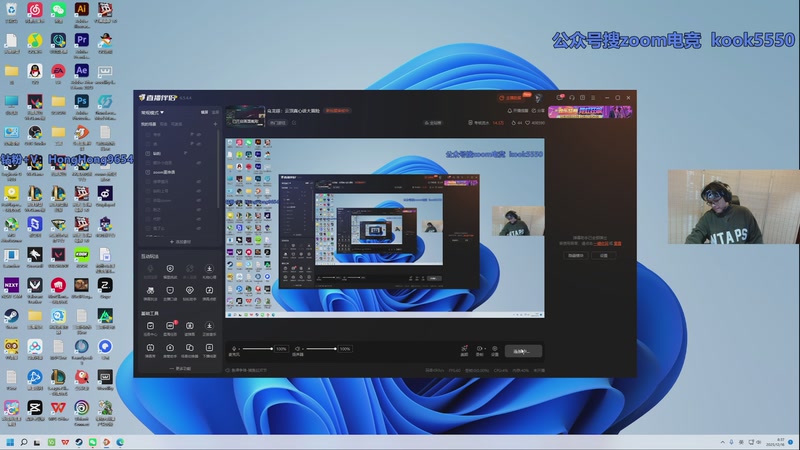Expand more functions below basic tools

point(181,368)
